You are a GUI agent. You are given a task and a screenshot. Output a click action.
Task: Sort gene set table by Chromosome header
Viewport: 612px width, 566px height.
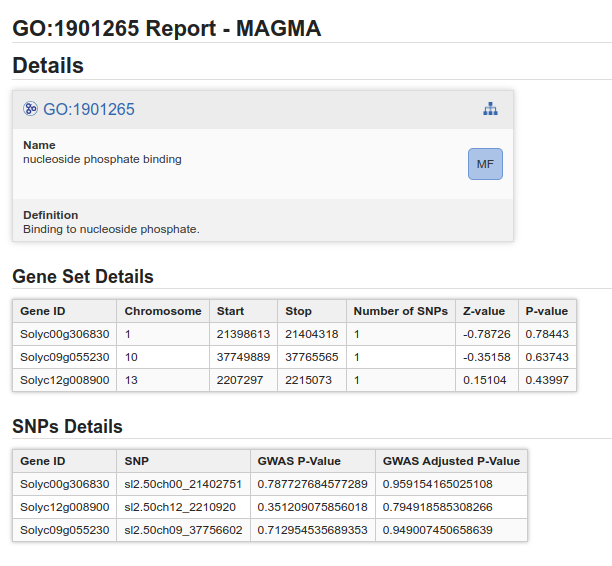tap(163, 311)
